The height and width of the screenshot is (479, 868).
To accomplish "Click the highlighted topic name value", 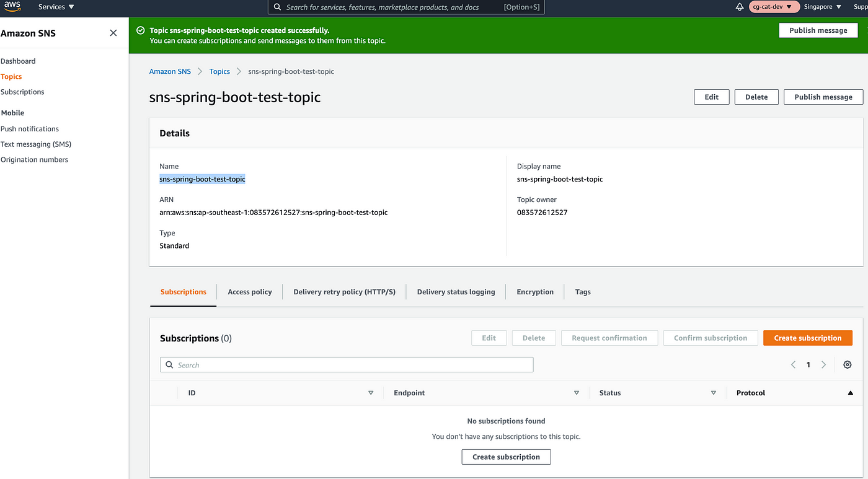I will point(202,179).
